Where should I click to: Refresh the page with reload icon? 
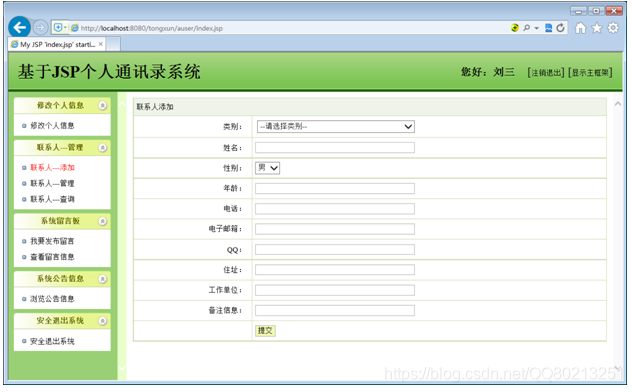pyautogui.click(x=561, y=28)
